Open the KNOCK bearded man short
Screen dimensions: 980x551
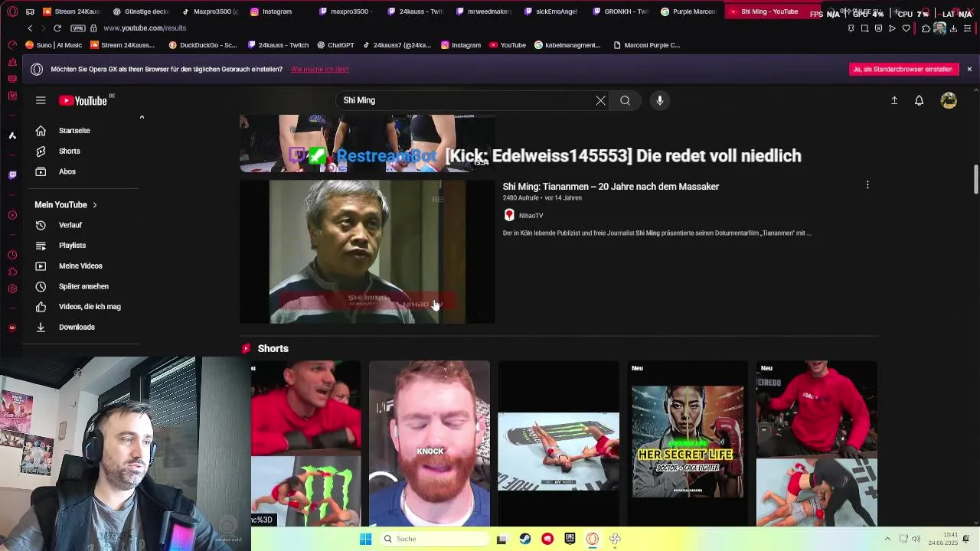[430, 444]
